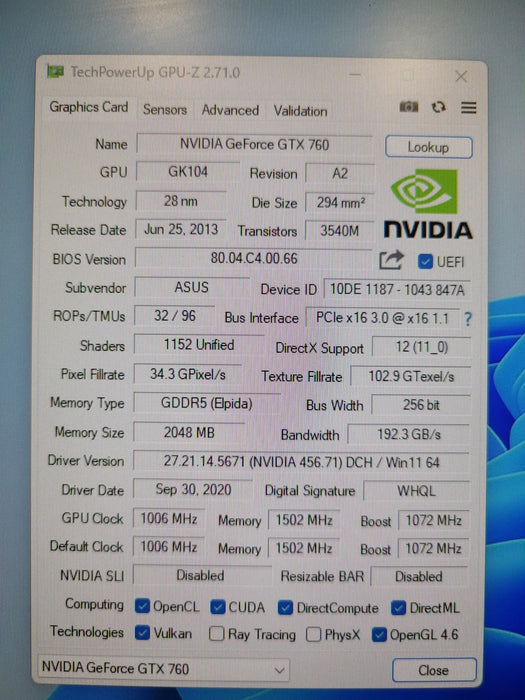Click the BIOS export share icon

click(x=392, y=260)
